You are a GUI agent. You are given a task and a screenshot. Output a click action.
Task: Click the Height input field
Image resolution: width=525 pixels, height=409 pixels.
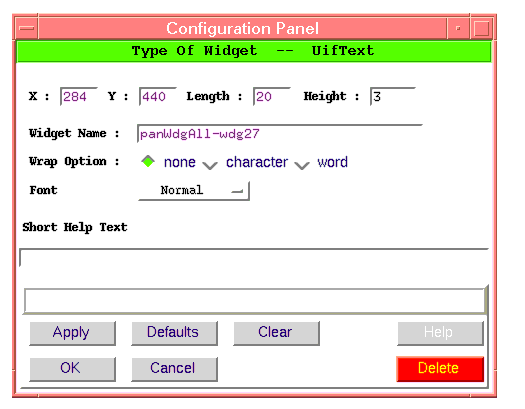[393, 96]
